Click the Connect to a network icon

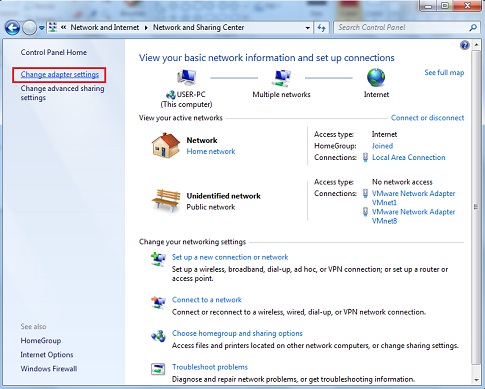click(158, 302)
